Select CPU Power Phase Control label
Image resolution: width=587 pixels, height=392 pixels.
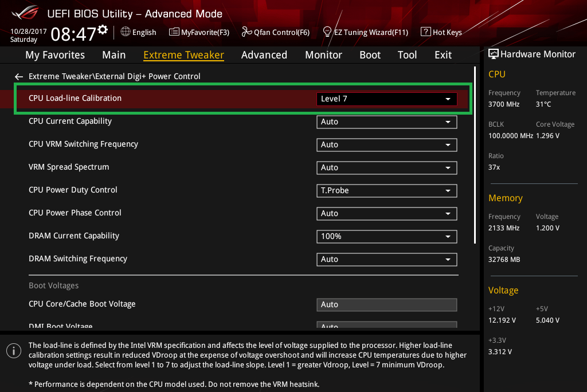coord(75,213)
